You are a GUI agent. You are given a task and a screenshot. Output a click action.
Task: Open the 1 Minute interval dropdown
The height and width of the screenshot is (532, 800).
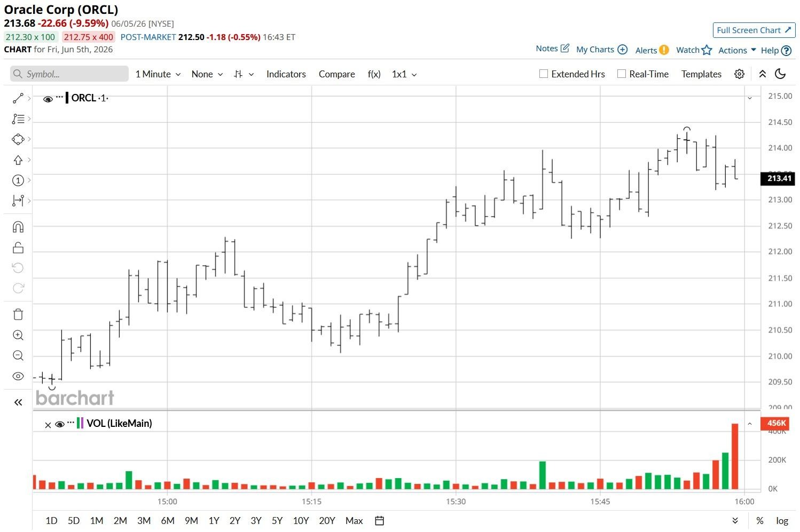[158, 74]
